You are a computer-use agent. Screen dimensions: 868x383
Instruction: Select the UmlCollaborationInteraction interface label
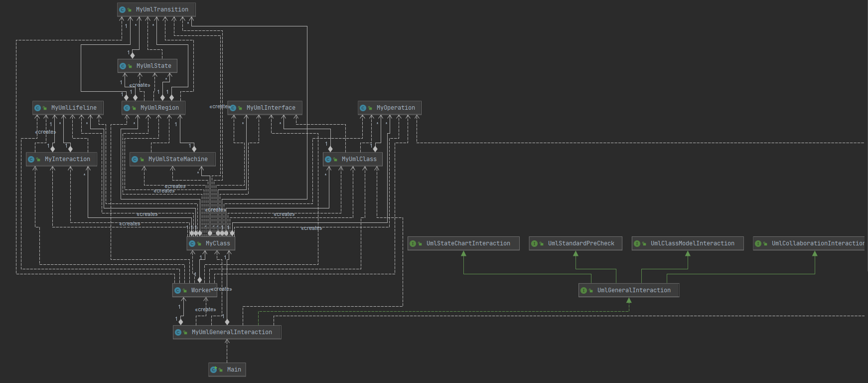818,243
